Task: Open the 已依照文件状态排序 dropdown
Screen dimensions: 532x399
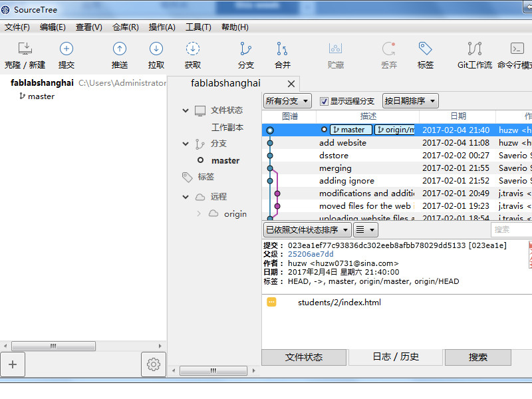Action: coord(307,230)
